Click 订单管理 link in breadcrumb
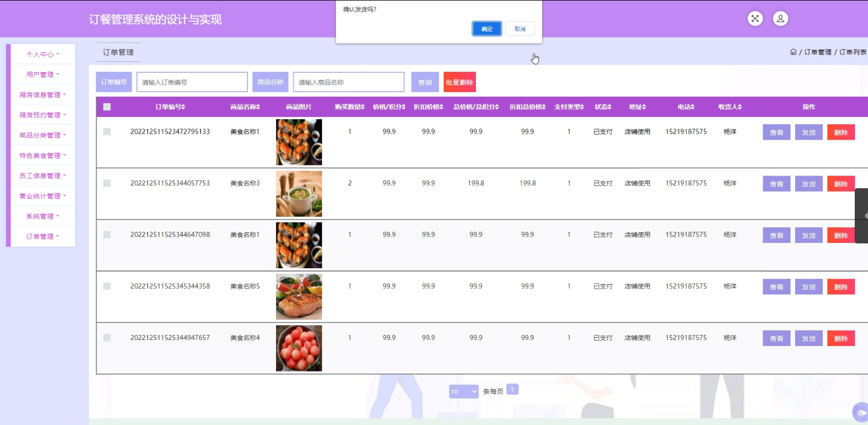This screenshot has height=425, width=868. (x=818, y=52)
